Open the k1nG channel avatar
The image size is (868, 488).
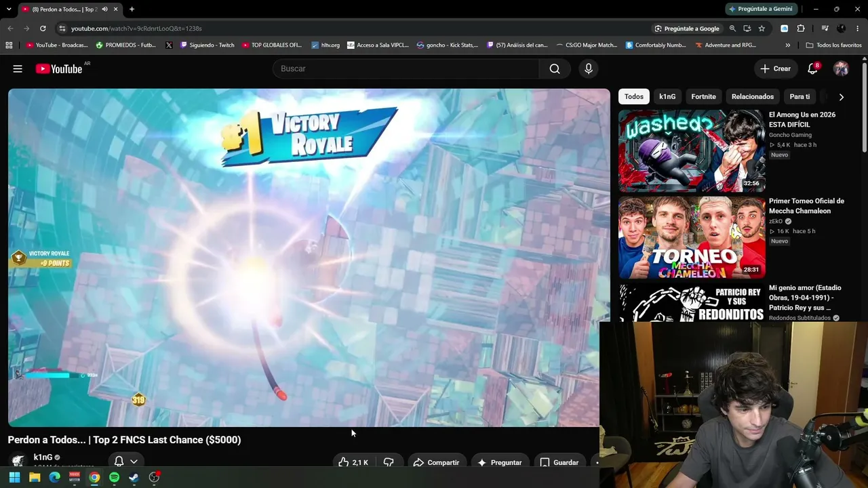18,461
